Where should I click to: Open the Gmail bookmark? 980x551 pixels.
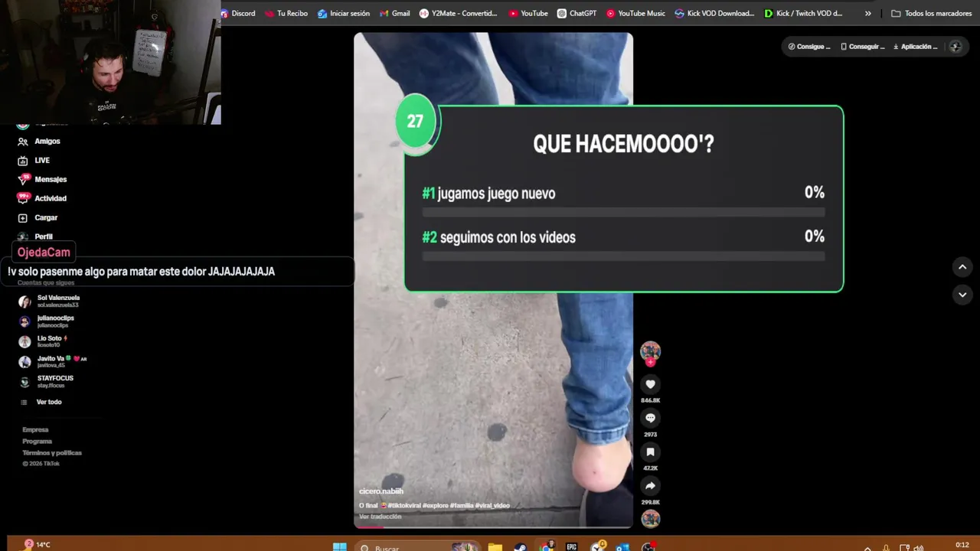coord(394,13)
